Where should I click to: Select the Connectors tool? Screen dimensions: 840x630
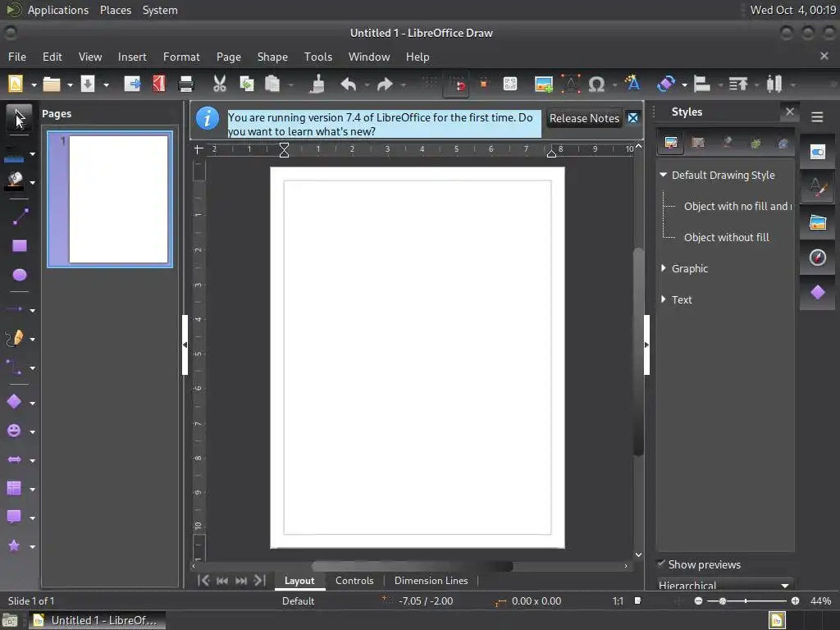click(15, 367)
